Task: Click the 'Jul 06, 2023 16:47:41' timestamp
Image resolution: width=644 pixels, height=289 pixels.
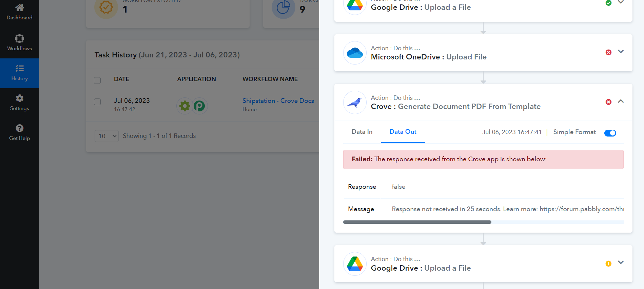Action: pyautogui.click(x=512, y=132)
